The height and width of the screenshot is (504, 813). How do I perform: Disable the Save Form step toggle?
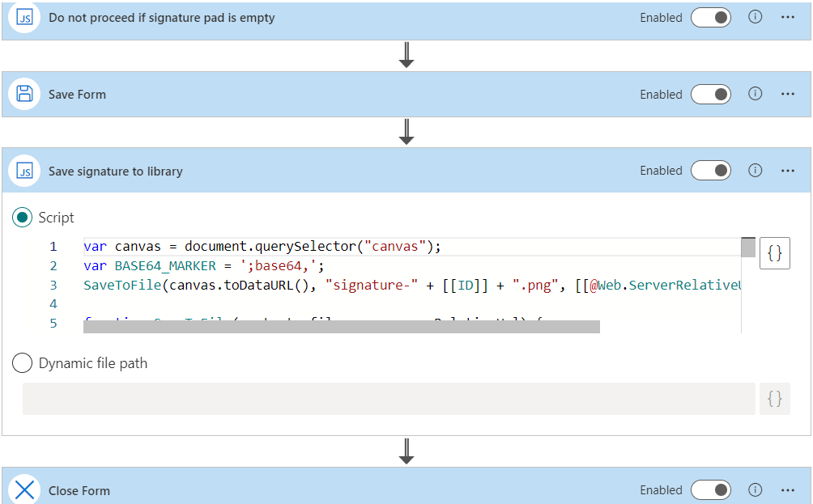[711, 95]
